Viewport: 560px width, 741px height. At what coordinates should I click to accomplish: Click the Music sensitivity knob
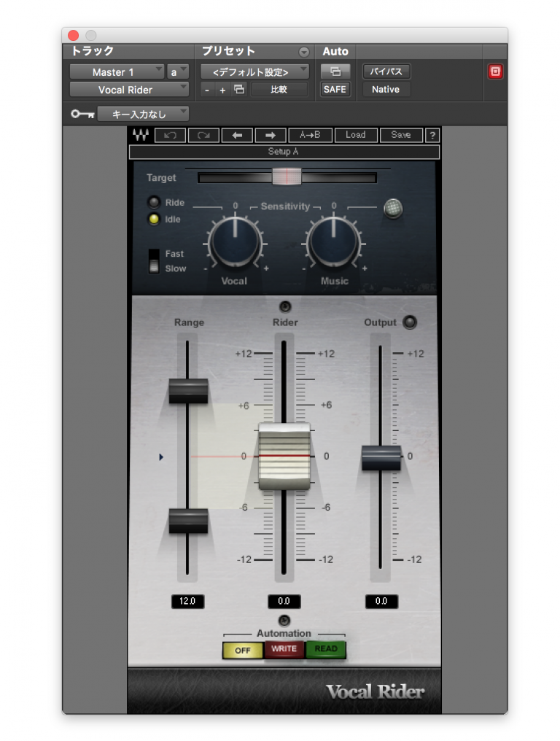tap(334, 242)
